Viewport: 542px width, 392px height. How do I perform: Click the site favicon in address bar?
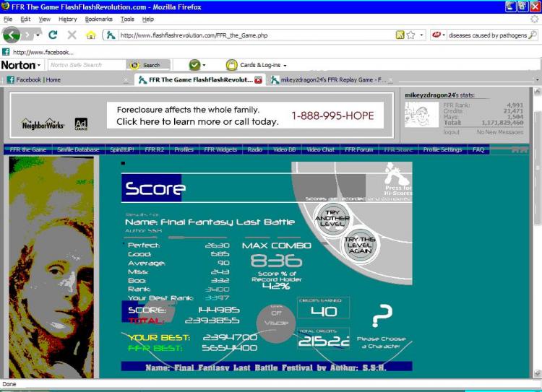(x=111, y=35)
